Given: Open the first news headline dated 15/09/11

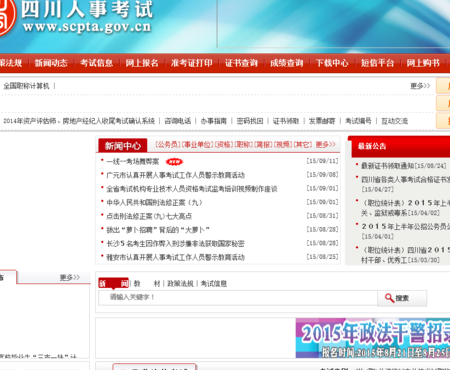Looking at the screenshot, I should click(x=133, y=162).
